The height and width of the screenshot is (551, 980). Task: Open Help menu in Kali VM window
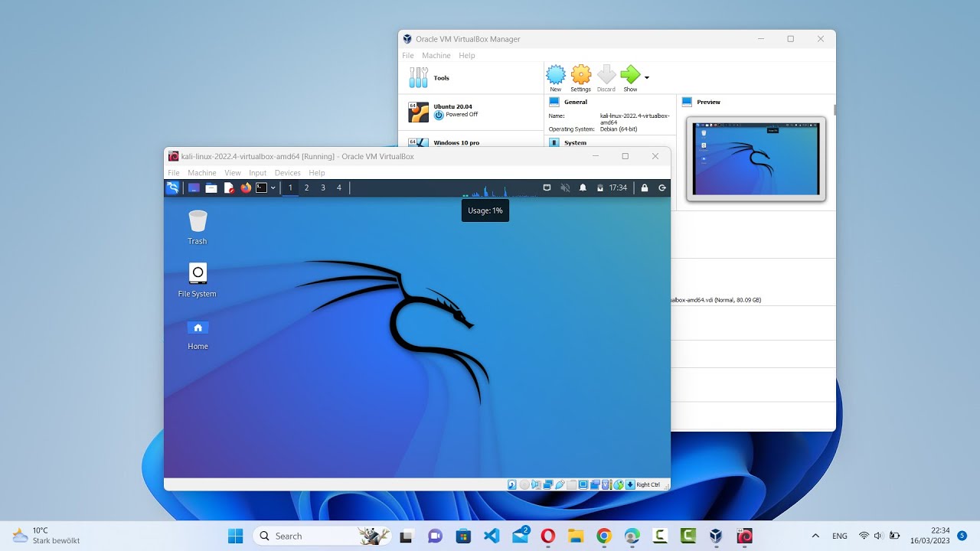point(317,173)
